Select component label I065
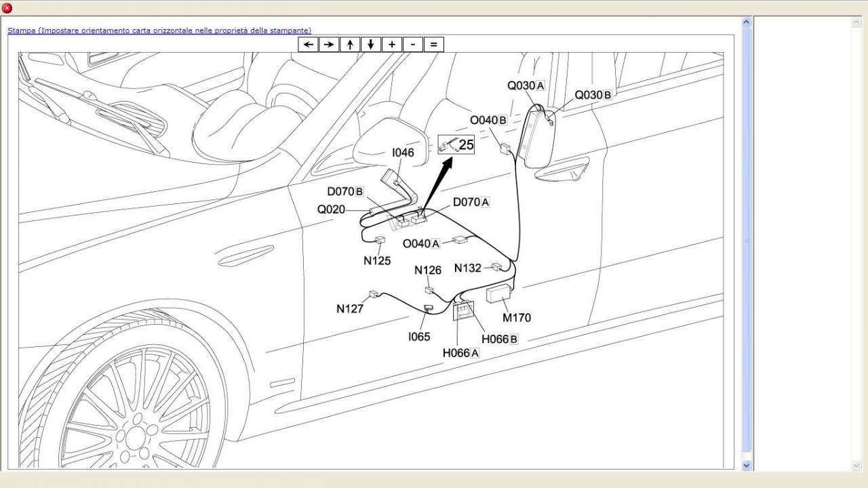Image resolution: width=868 pixels, height=488 pixels. pos(419,337)
